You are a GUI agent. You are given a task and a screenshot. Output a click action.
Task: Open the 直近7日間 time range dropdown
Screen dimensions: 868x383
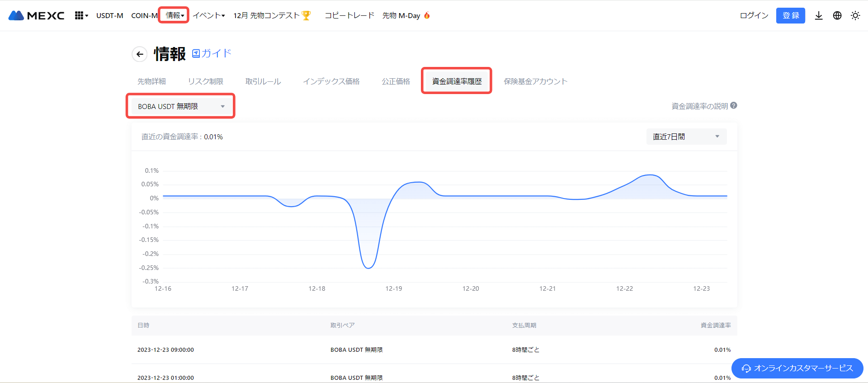[x=686, y=137]
